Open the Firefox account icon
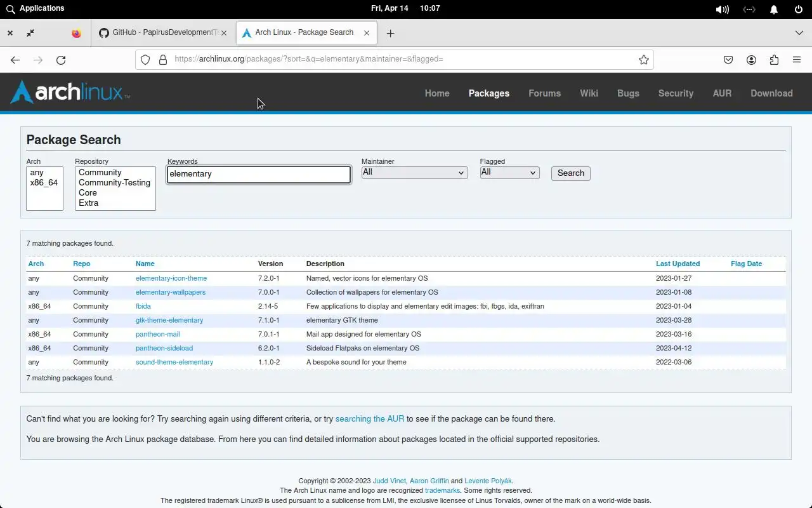The image size is (812, 508). click(751, 60)
